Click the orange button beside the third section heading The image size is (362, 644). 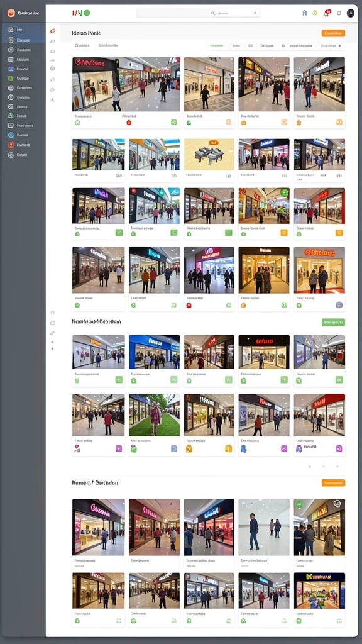(x=333, y=483)
